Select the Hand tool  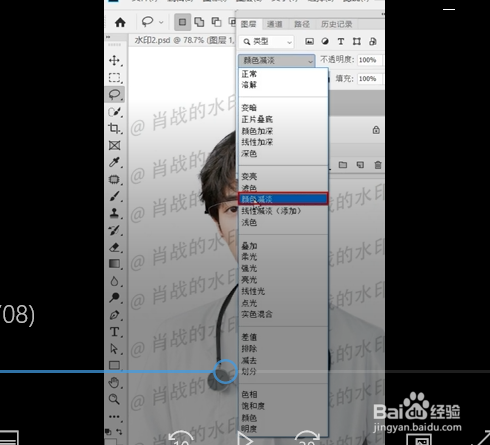(x=114, y=383)
